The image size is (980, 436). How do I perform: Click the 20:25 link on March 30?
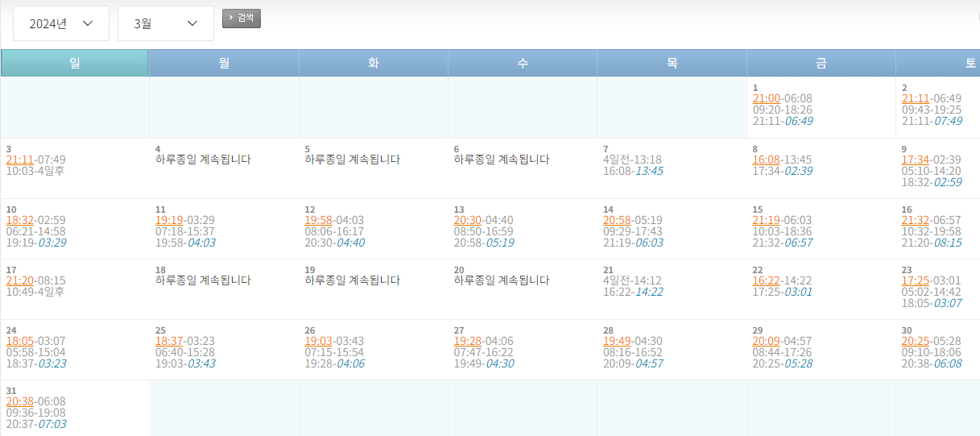point(916,341)
